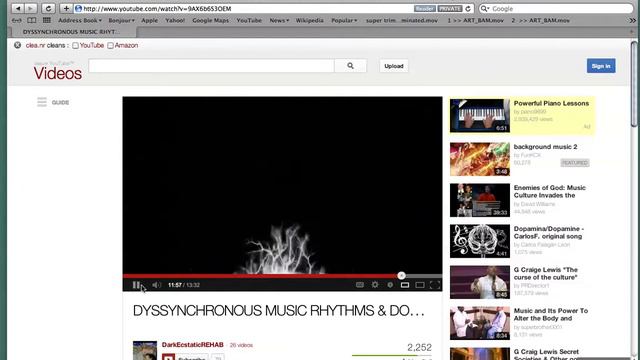The image size is (640, 360).
Task: Click the PRIVATE button in the address bar
Action: [x=450, y=9]
